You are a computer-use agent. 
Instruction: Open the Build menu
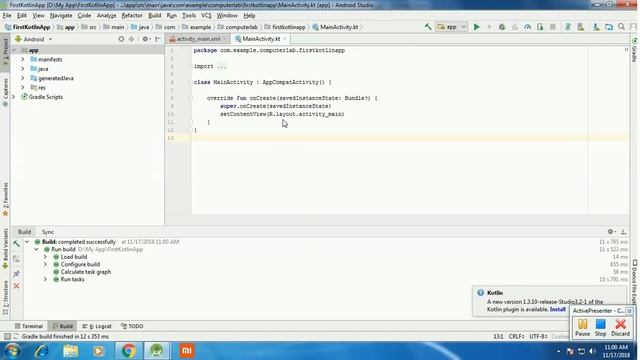pos(154,16)
